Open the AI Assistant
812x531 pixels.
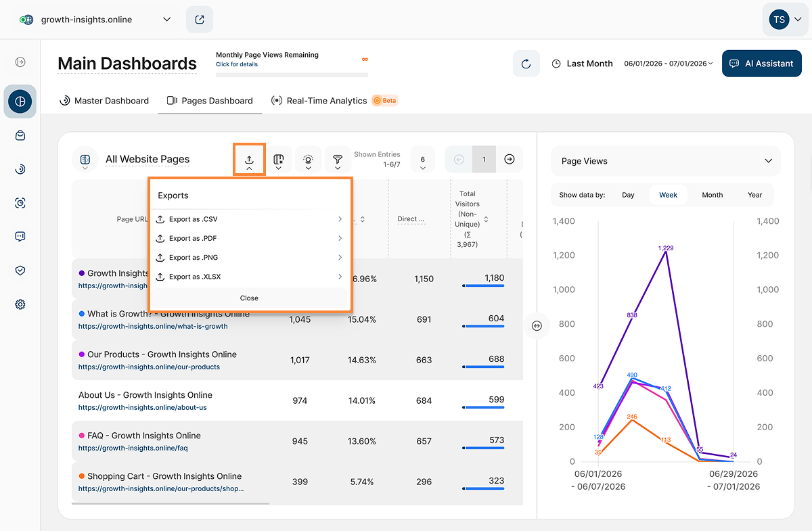[762, 64]
